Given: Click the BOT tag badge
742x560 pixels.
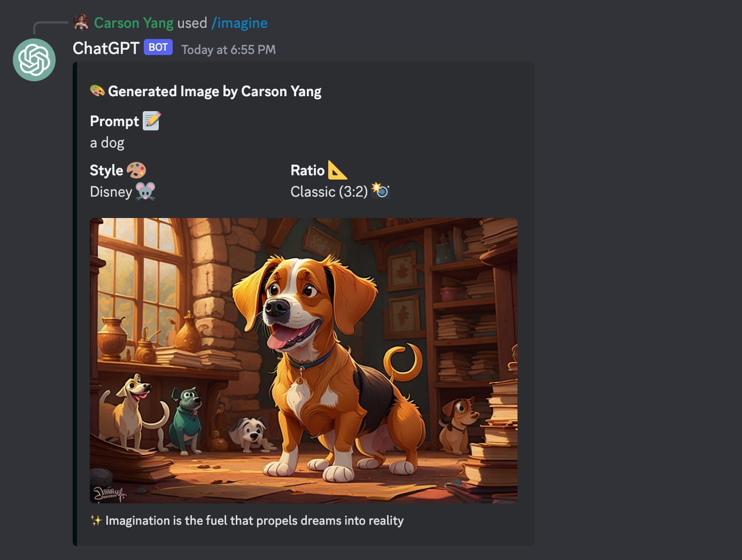Looking at the screenshot, I should click(x=158, y=48).
